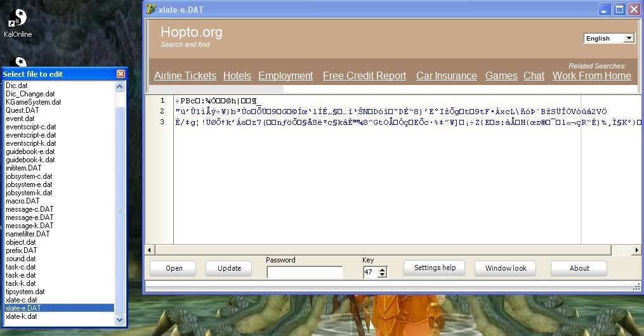This screenshot has width=644, height=336.
Task: Click the file list vertical scrollbar
Action: click(121, 209)
